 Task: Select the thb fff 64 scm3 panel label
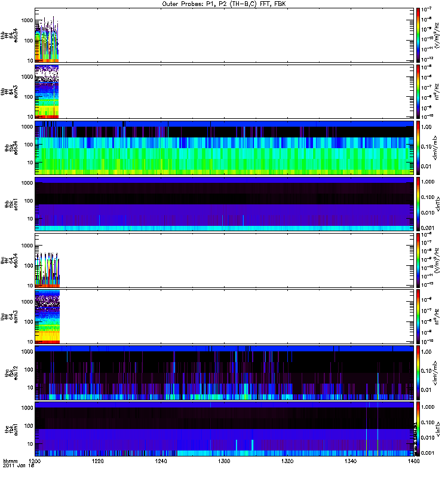pyautogui.click(x=10, y=91)
